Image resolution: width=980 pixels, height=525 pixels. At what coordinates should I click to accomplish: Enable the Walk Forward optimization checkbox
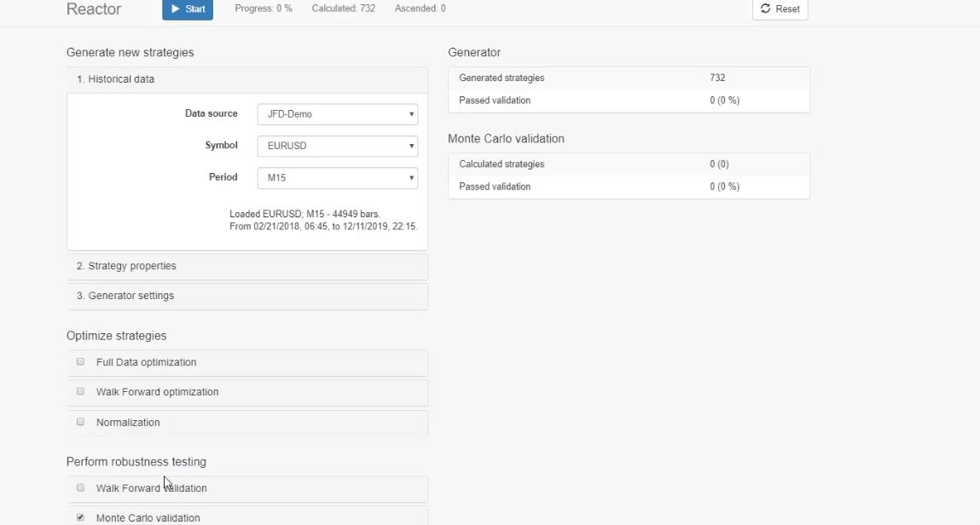click(81, 392)
